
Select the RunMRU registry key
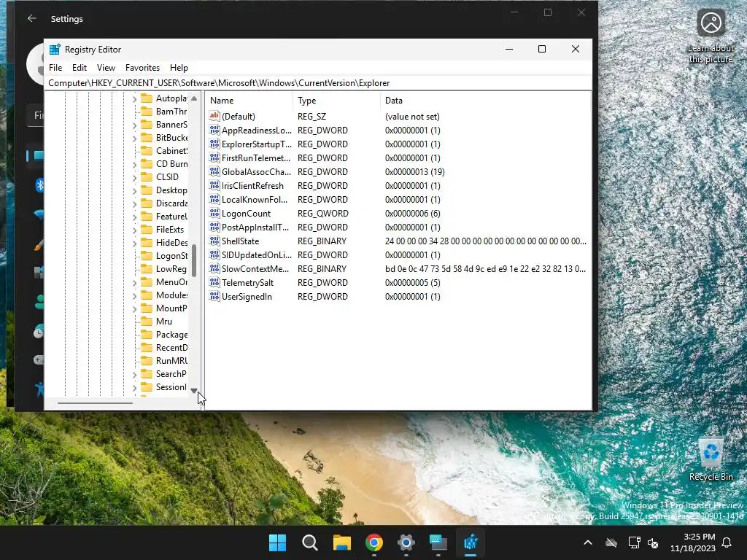171,360
